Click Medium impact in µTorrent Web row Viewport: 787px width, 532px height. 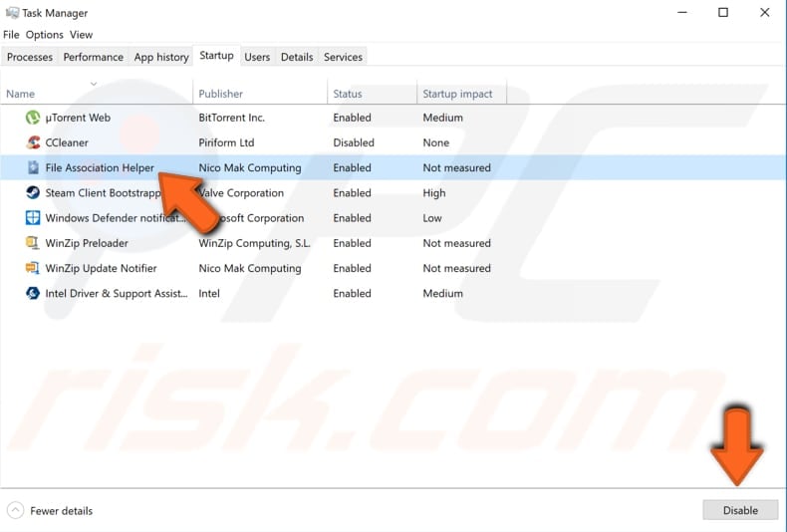point(442,118)
